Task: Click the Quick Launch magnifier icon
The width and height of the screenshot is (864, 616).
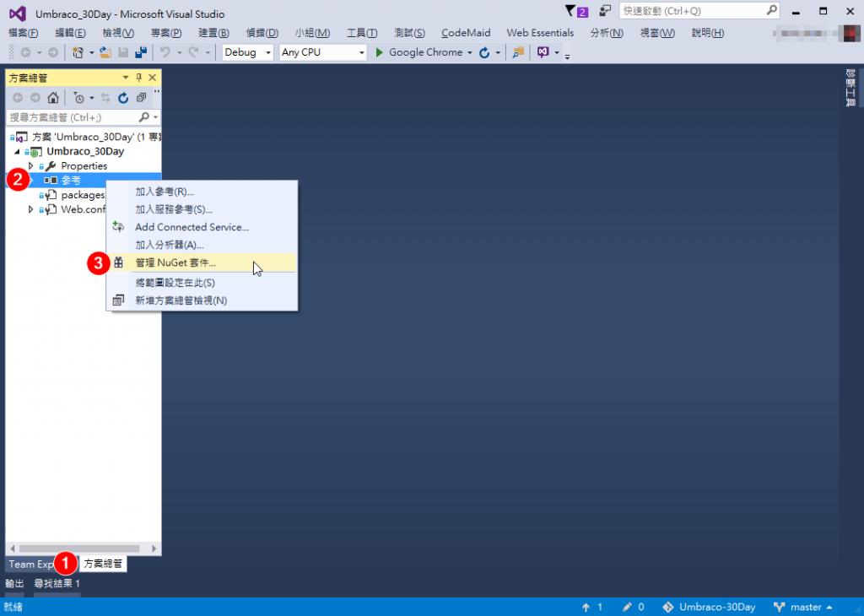Action: click(771, 10)
